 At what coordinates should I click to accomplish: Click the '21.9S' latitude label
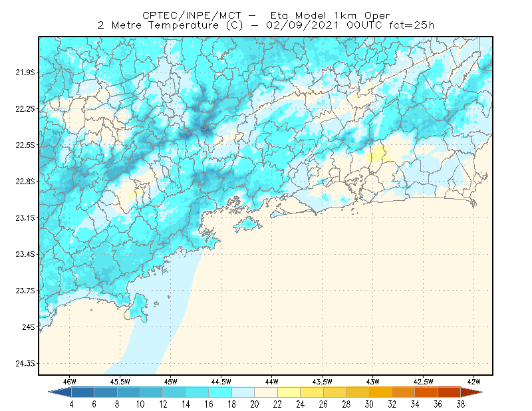coord(25,72)
